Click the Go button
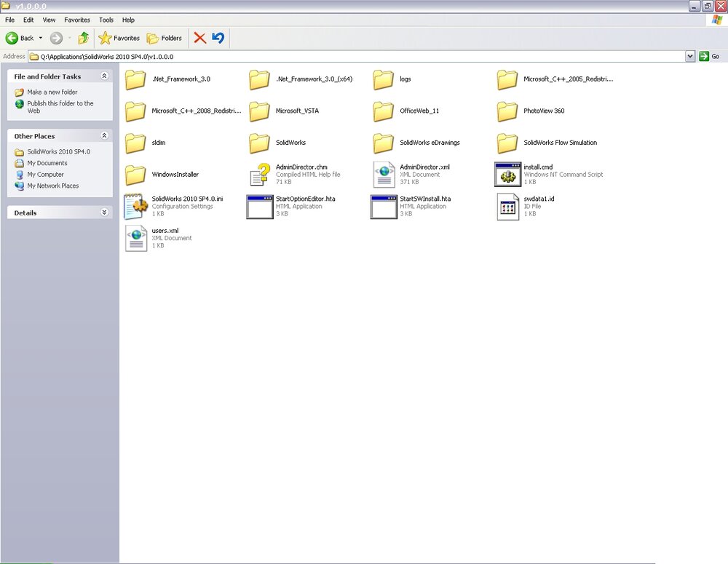This screenshot has width=728, height=564. pyautogui.click(x=709, y=56)
